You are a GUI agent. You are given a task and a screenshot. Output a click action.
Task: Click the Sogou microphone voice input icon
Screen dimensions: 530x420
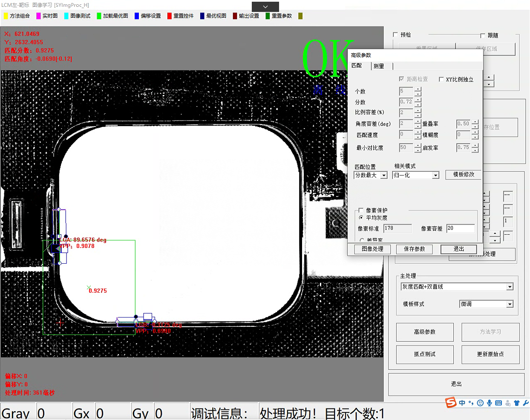[490, 403]
